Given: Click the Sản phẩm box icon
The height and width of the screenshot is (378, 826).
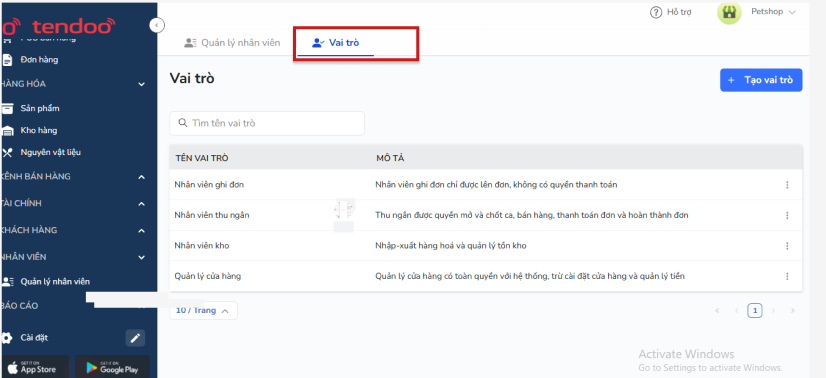Looking at the screenshot, I should [x=7, y=108].
